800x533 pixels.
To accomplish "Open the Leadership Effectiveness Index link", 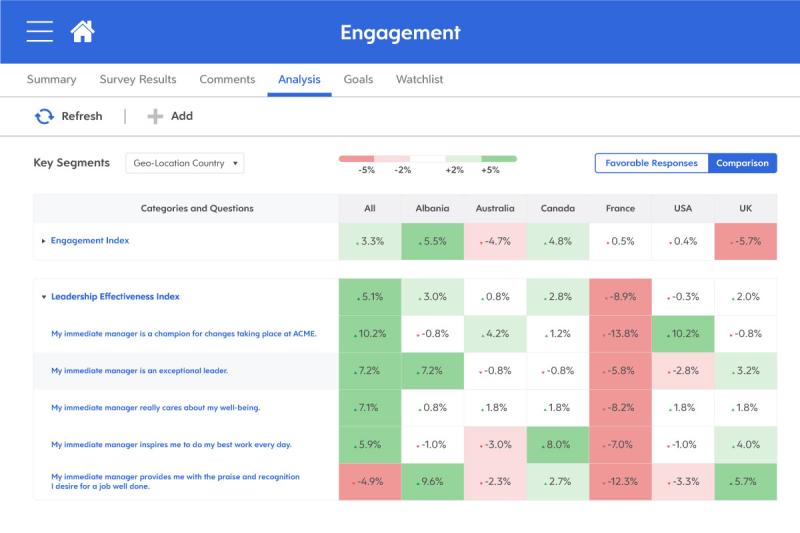I will pyautogui.click(x=115, y=297).
